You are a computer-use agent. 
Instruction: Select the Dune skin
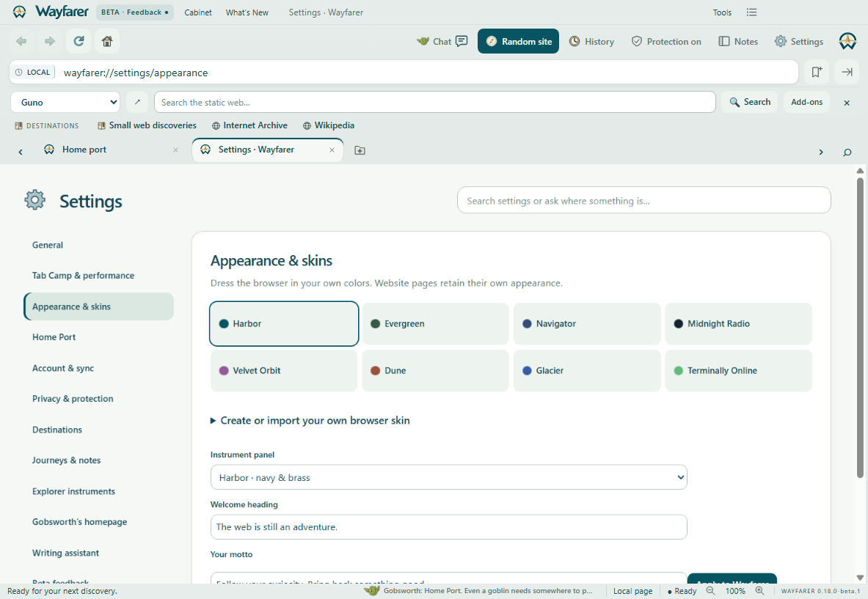(435, 370)
